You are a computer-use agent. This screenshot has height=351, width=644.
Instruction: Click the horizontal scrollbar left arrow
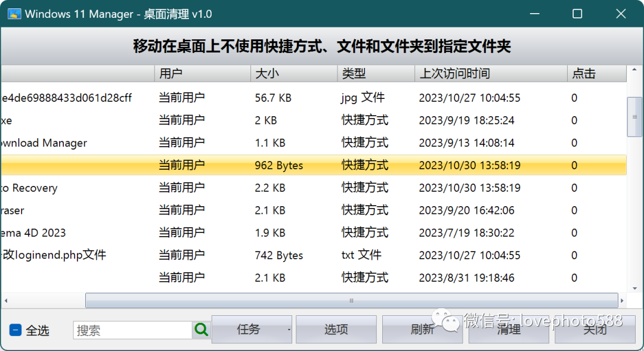coord(6,300)
